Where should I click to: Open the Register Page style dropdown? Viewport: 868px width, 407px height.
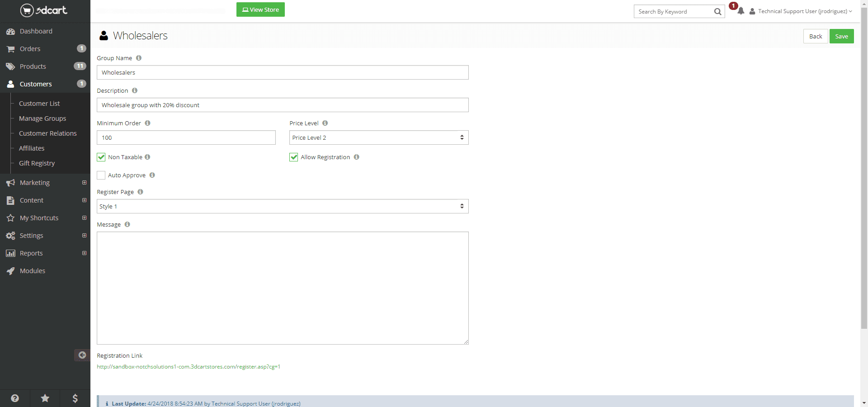coord(283,206)
